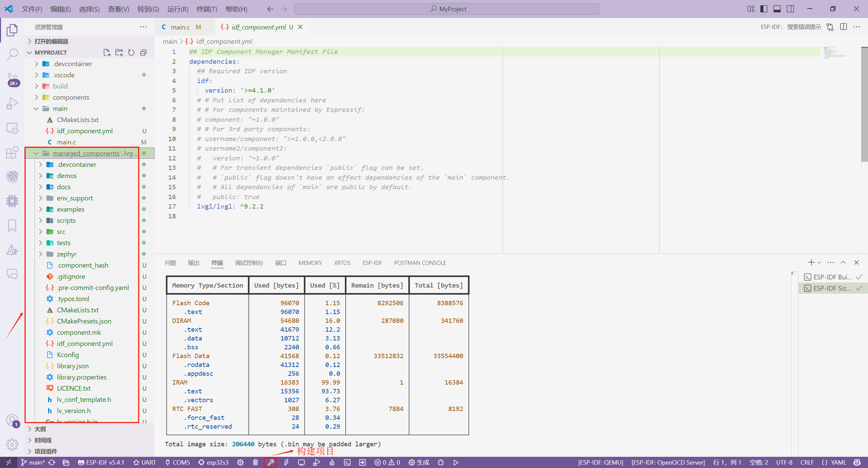Image resolution: width=868 pixels, height=468 pixels.
Task: Open the monitor device icon in status bar
Action: 301,462
